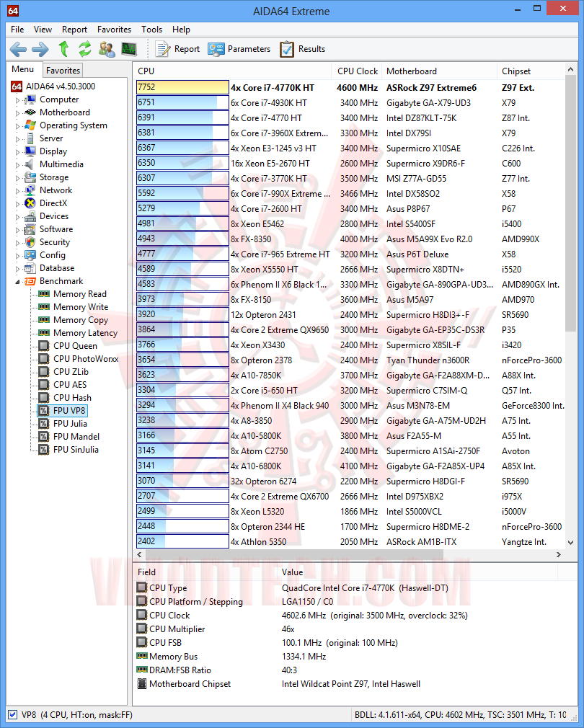
Task: Expand the Storage tree node arrow
Action: tap(17, 178)
